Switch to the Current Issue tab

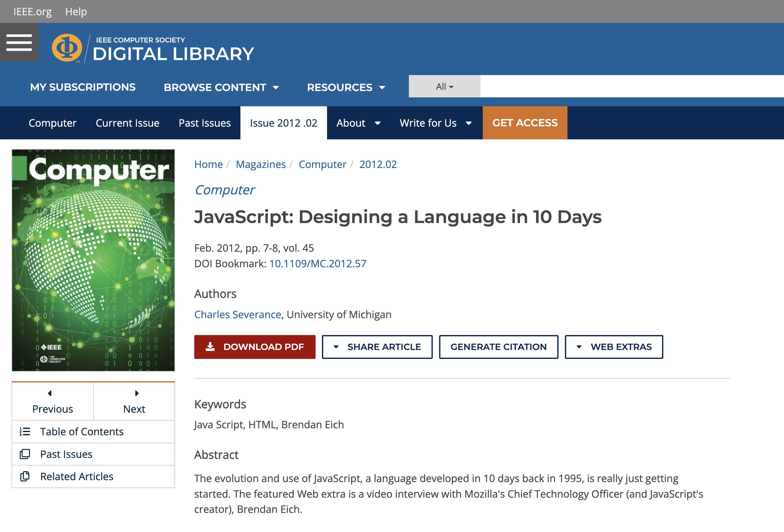pos(127,123)
